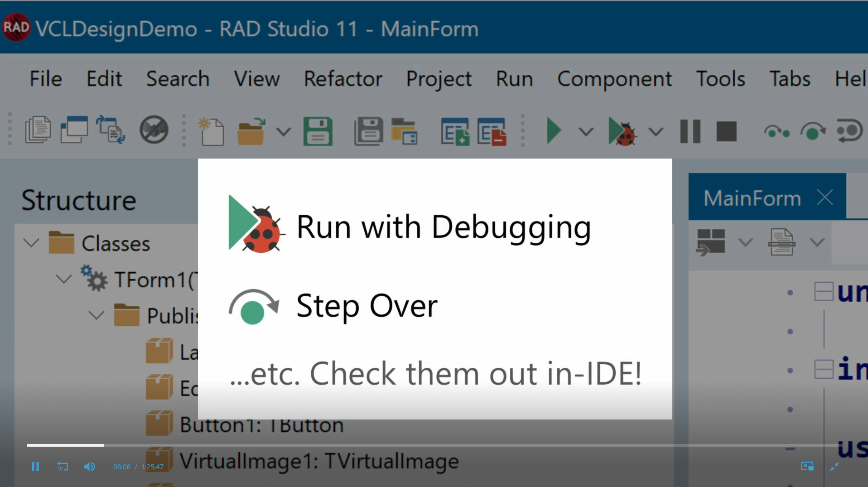The image size is (868, 487).
Task: Click the editor layout navigation icon
Action: click(711, 242)
